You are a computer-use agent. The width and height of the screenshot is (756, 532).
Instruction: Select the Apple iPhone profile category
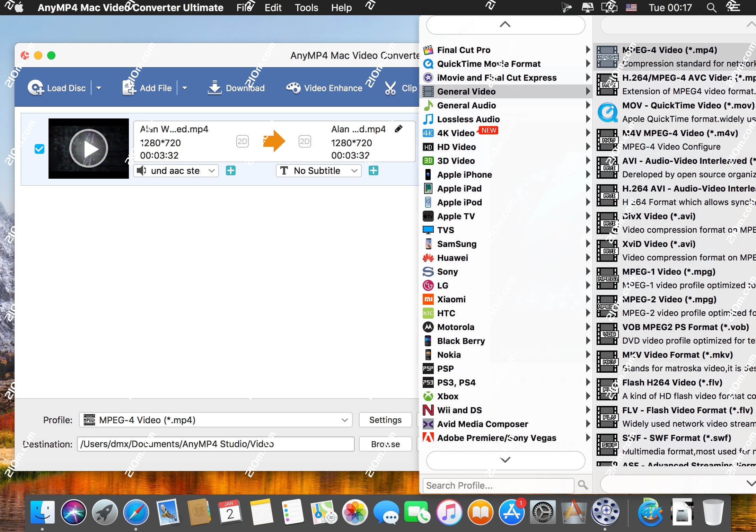coord(464,175)
